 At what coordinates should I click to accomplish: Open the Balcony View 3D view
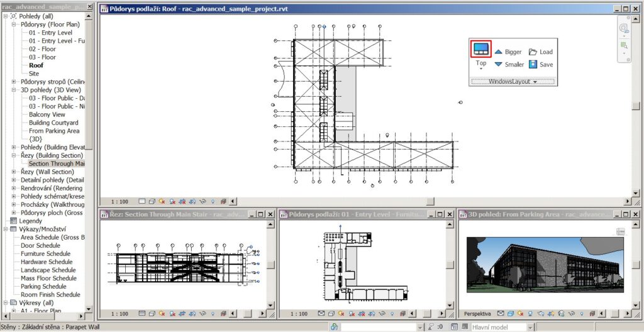click(47, 114)
